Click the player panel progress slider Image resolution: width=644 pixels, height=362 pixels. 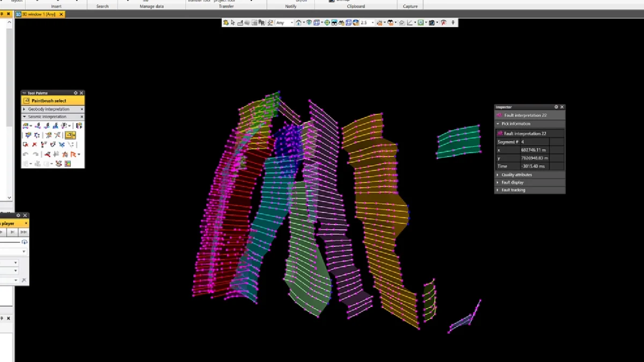(x=10, y=242)
